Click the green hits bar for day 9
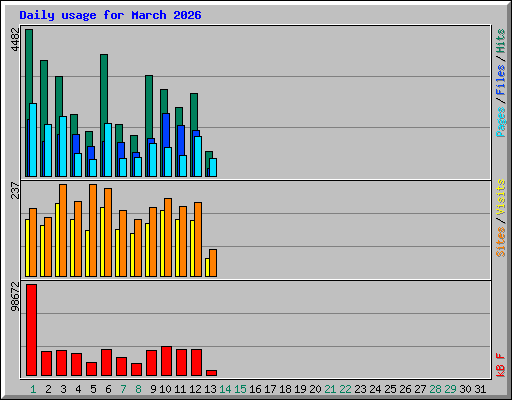512x400 pixels. 149,107
